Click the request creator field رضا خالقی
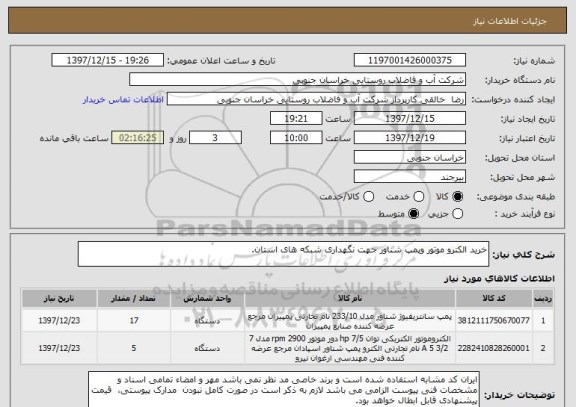The width and height of the screenshot is (576, 407). pos(316,100)
